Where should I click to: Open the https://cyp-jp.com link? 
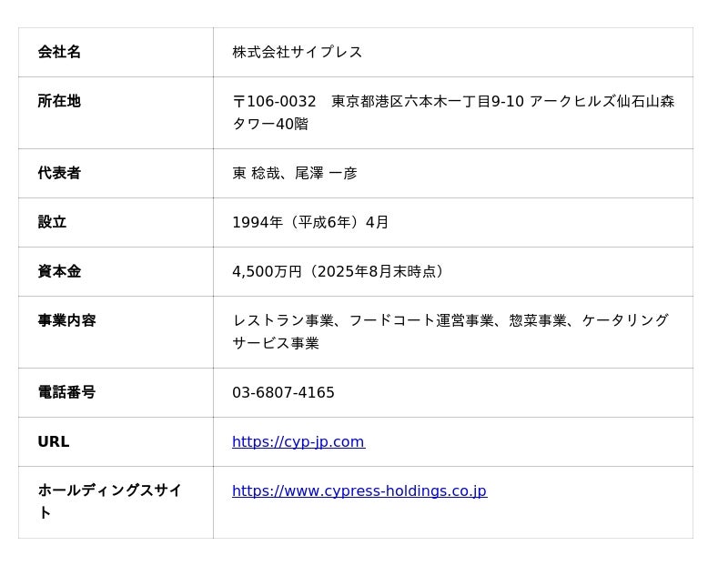[298, 441]
